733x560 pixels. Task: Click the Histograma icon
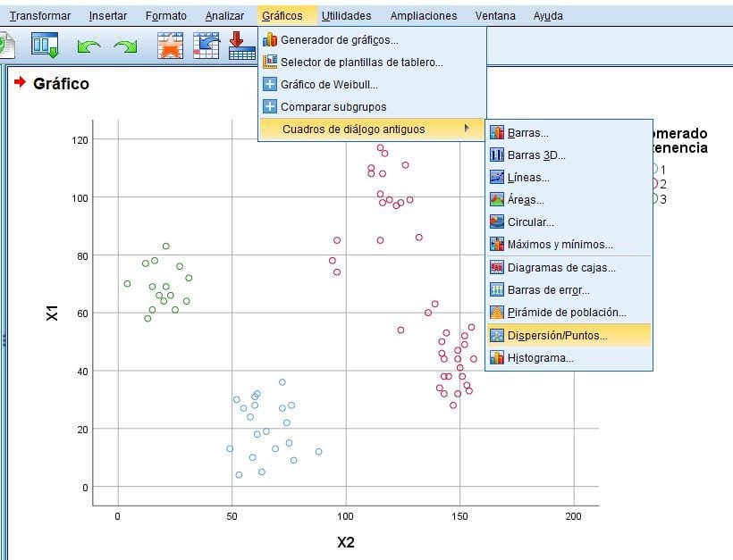point(496,358)
